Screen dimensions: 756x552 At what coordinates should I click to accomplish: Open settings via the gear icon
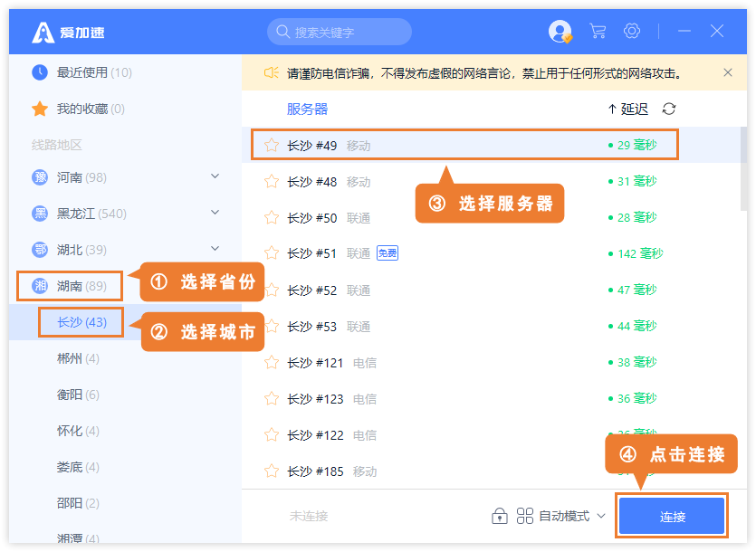(x=632, y=32)
